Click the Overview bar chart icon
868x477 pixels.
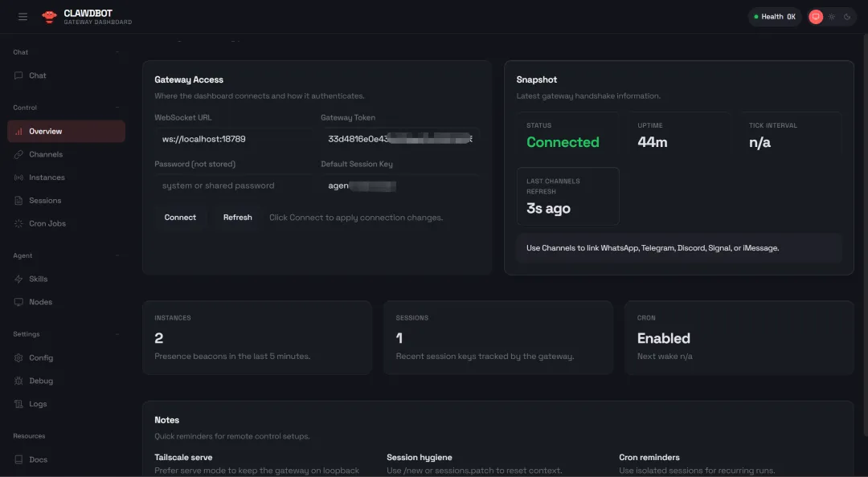18,131
